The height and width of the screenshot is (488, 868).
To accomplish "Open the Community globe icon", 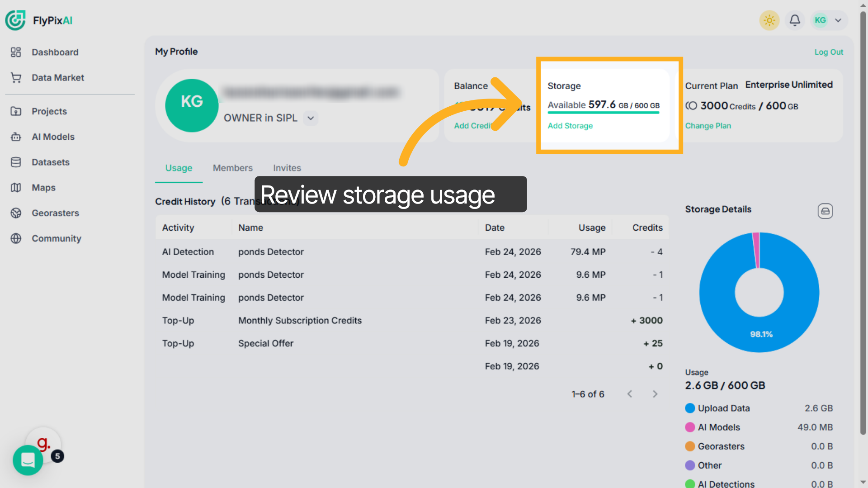I will point(16,238).
